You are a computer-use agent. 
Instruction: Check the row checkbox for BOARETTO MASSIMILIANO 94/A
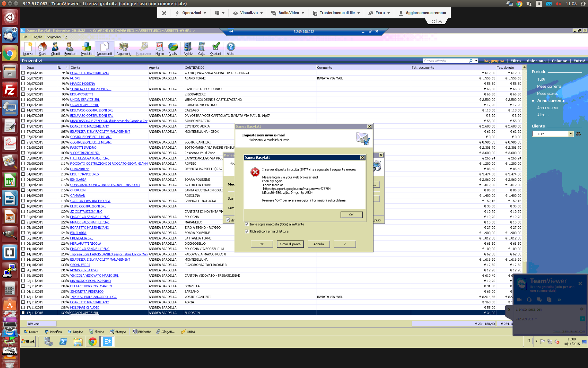click(x=23, y=73)
